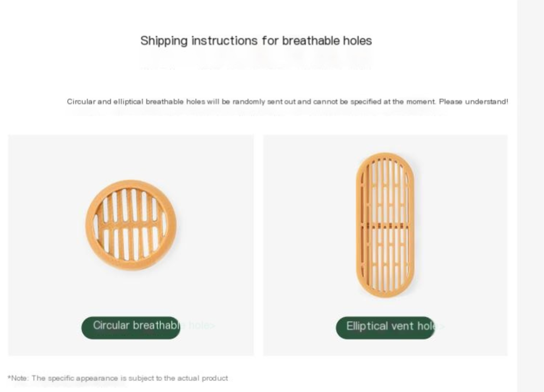This screenshot has width=544, height=392.
Task: Click the center divider of the elliptical vent
Action: pos(385,226)
